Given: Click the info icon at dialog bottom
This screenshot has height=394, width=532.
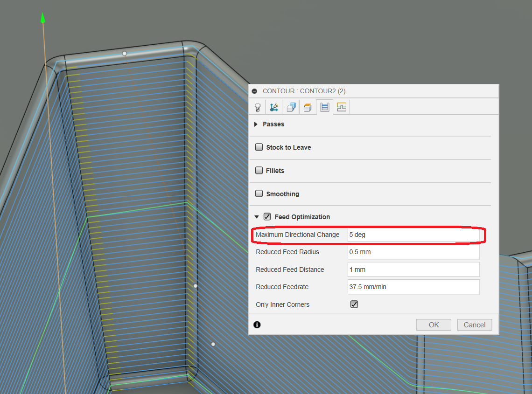Looking at the screenshot, I should [257, 325].
